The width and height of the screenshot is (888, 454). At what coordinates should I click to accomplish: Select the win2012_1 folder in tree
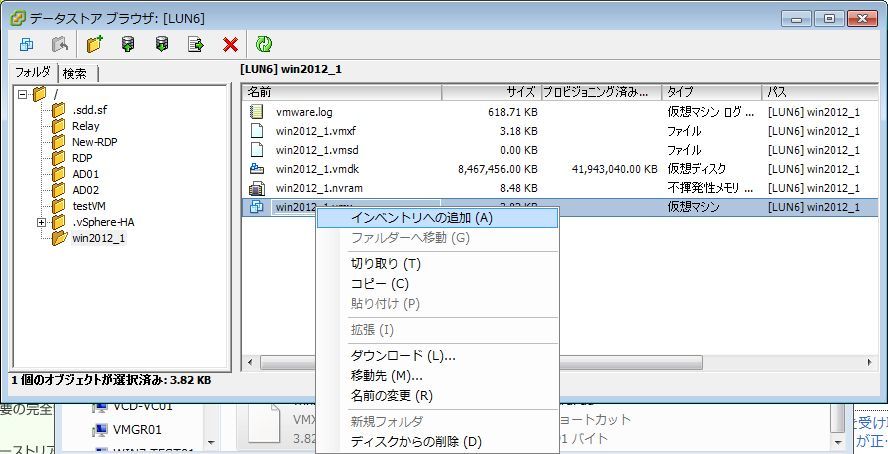click(x=99, y=238)
